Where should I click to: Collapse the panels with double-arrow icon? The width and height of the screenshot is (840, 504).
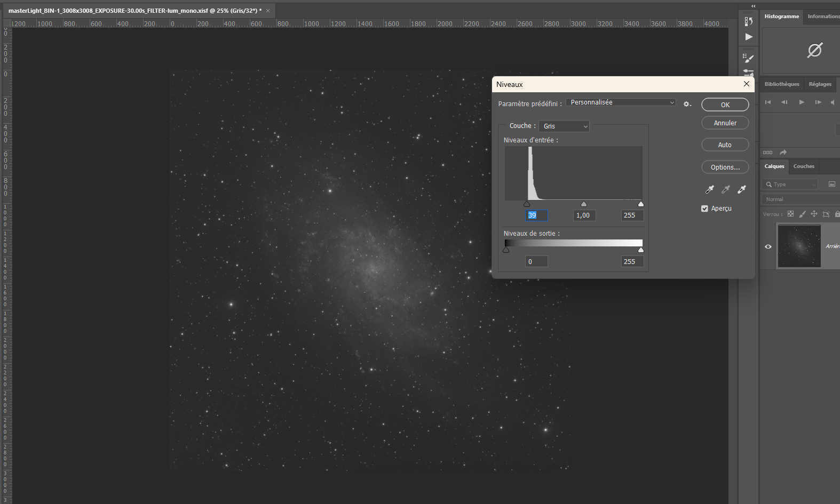(753, 6)
